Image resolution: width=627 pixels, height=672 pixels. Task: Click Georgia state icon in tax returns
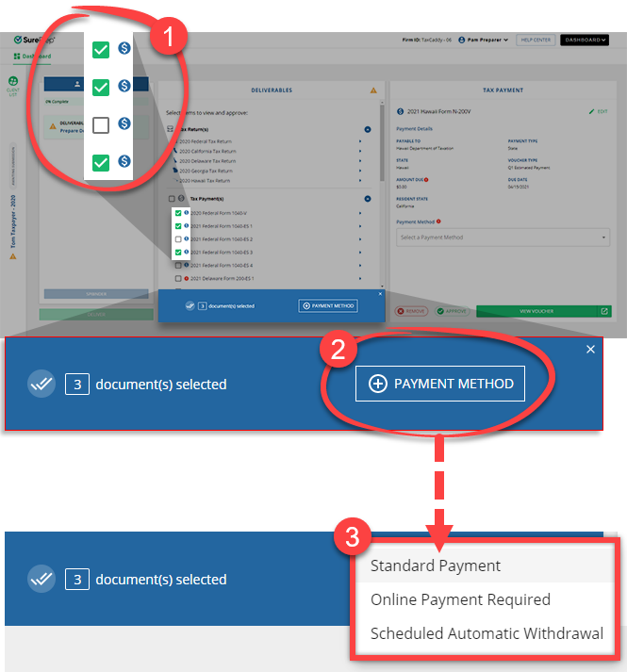[x=175, y=171]
